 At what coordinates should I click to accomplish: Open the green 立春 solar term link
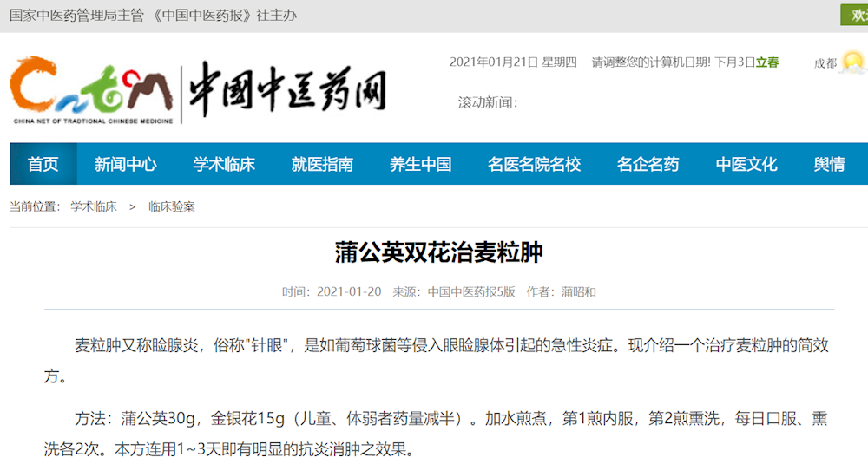(x=766, y=62)
